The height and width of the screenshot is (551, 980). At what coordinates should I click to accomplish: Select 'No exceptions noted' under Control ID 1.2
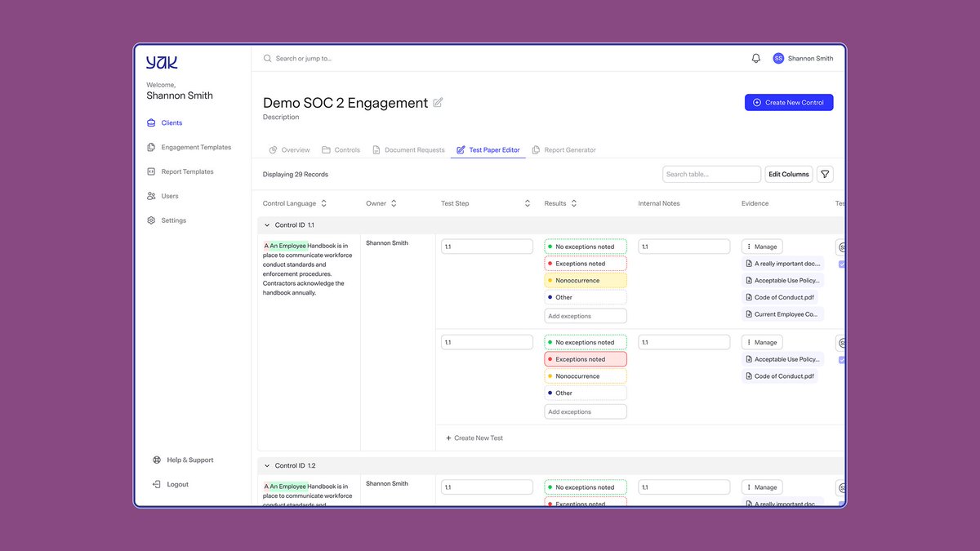click(586, 487)
